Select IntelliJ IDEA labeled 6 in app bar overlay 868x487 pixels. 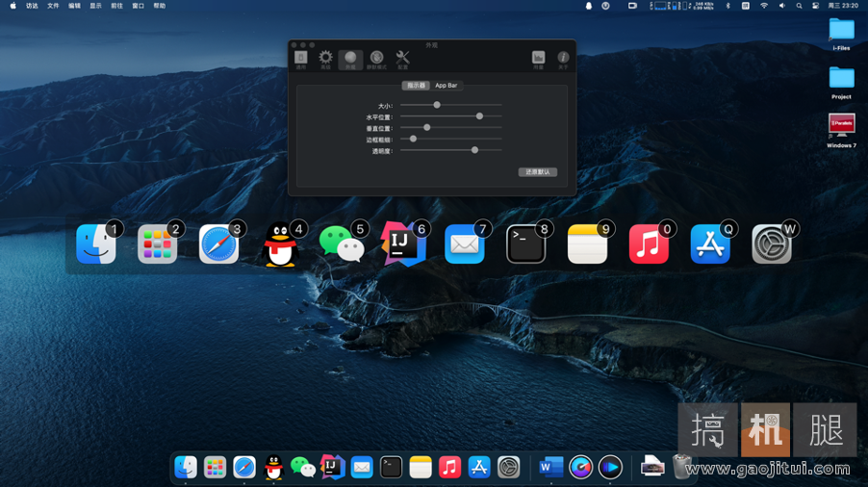pos(403,244)
